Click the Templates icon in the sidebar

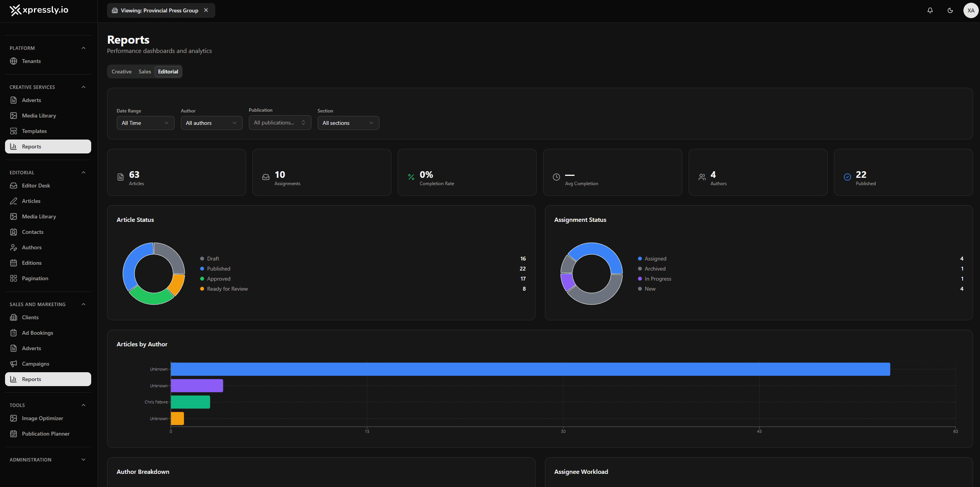[x=14, y=131]
